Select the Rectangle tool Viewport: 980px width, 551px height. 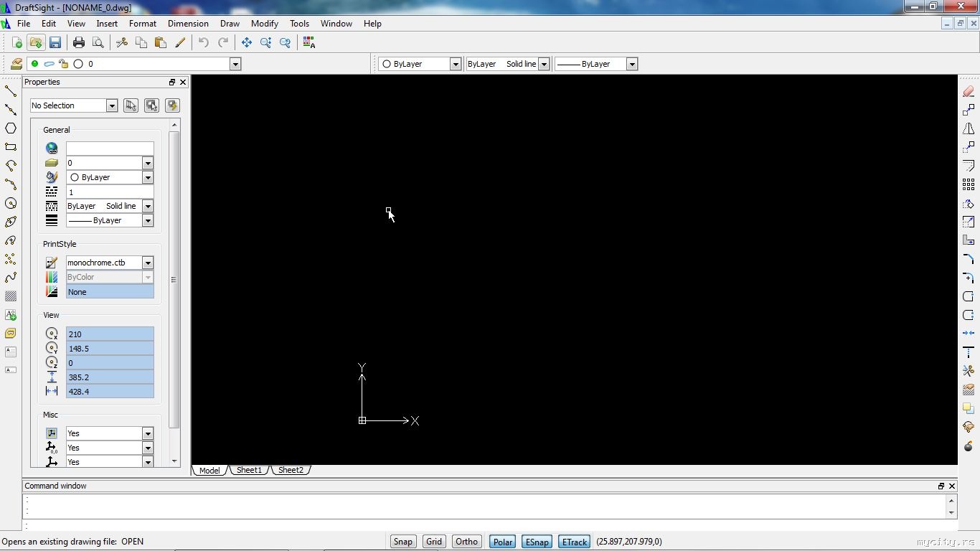(x=11, y=147)
